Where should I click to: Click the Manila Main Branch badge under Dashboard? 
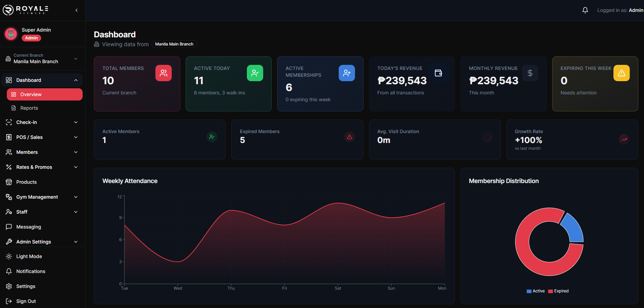pyautogui.click(x=174, y=44)
